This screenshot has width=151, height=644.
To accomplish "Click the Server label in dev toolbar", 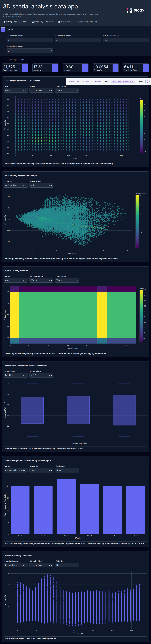I will (141, 82).
